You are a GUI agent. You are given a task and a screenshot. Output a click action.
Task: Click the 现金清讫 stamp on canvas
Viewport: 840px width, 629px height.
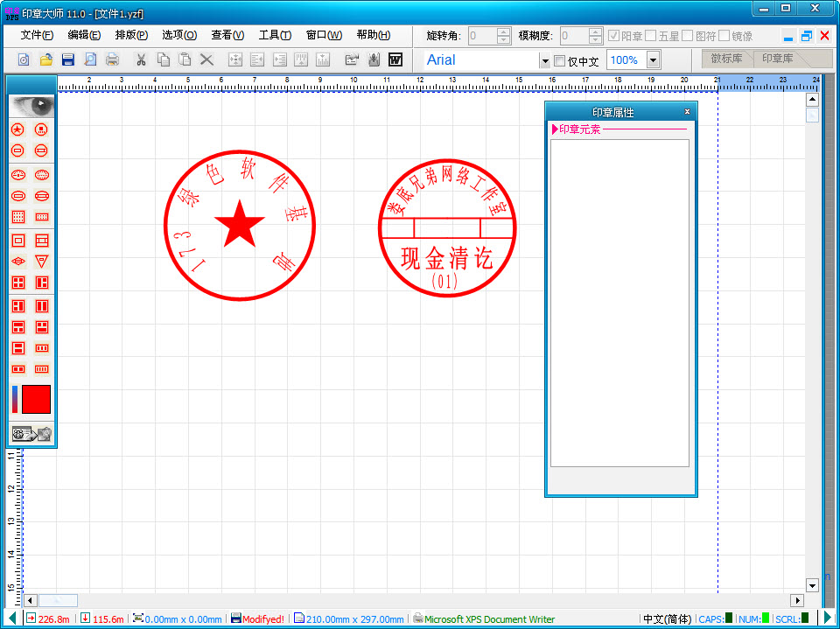pyautogui.click(x=447, y=227)
